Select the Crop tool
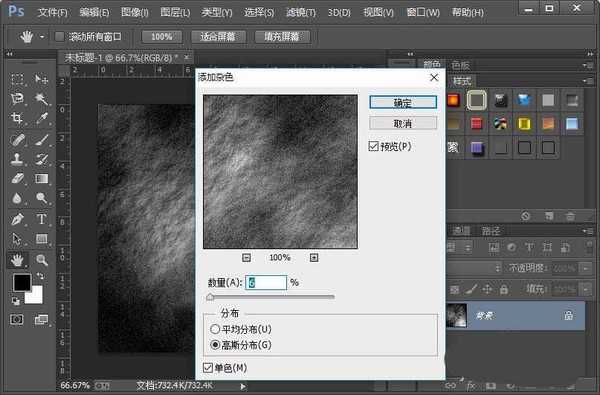 pyautogui.click(x=17, y=118)
